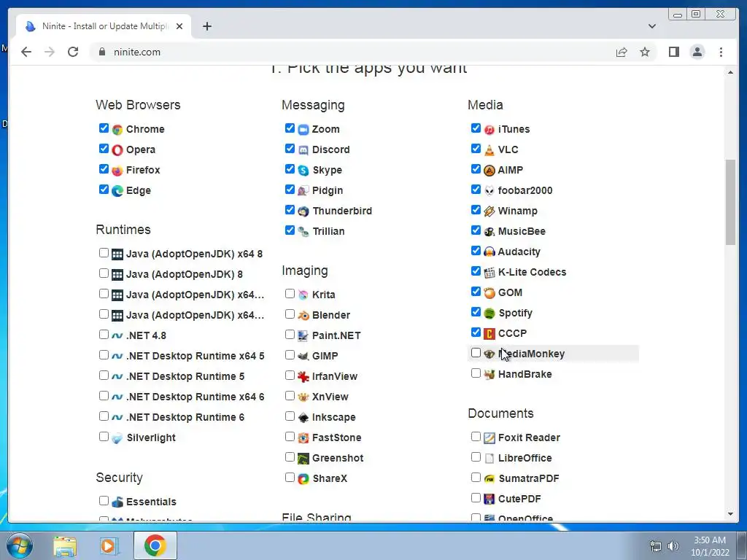Image resolution: width=747 pixels, height=560 pixels.
Task: Uncheck the Trillian checkbox
Action: (290, 230)
